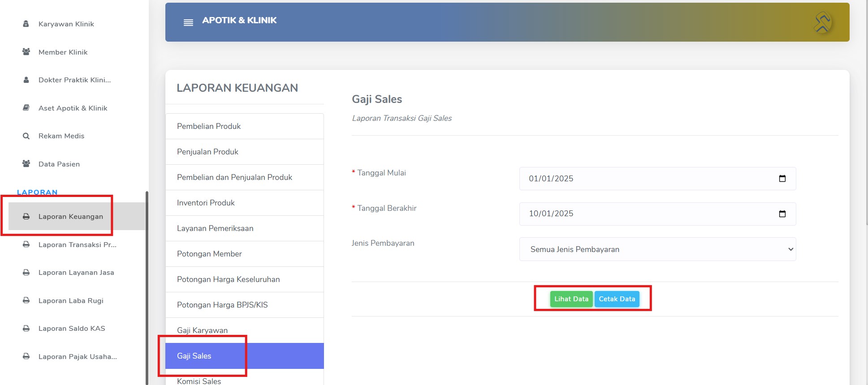Open calendar picker for Tanggal Mulai
The width and height of the screenshot is (868, 385).
(782, 178)
